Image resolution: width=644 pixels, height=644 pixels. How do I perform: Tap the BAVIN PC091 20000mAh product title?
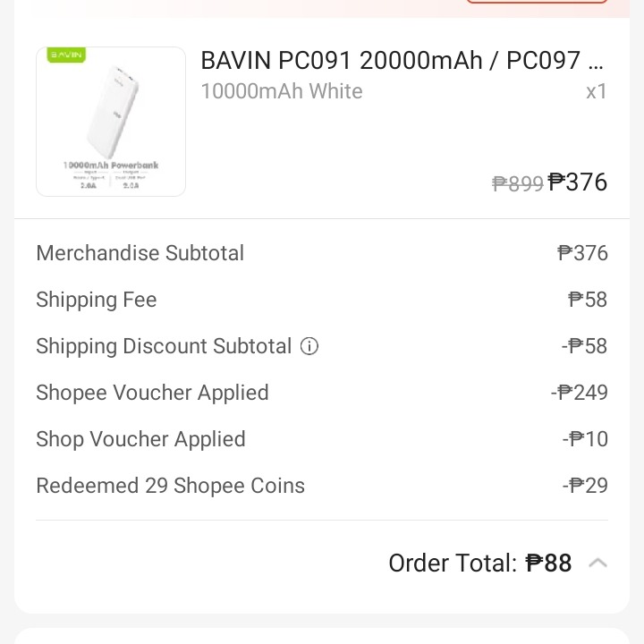pyautogui.click(x=402, y=61)
